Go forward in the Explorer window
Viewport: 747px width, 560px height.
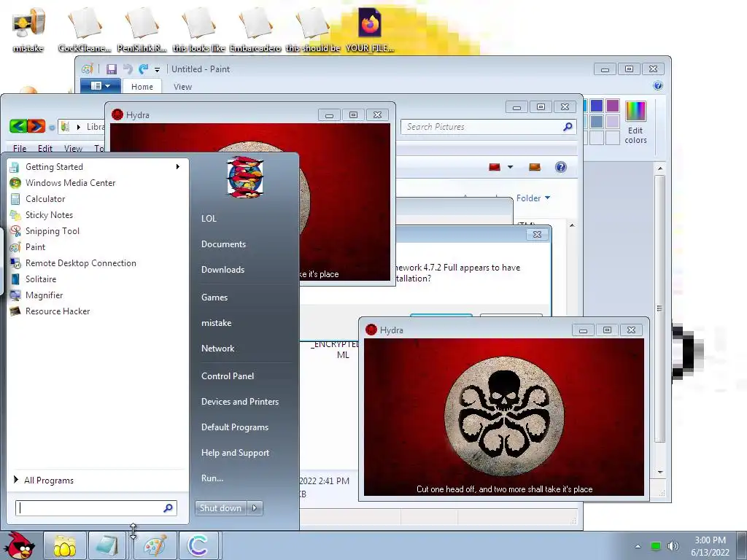click(36, 126)
